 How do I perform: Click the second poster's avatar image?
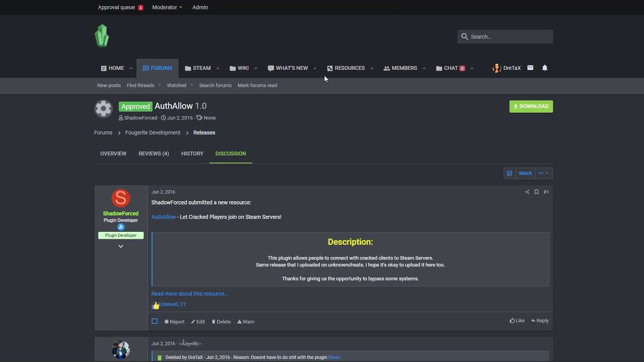[x=121, y=349]
